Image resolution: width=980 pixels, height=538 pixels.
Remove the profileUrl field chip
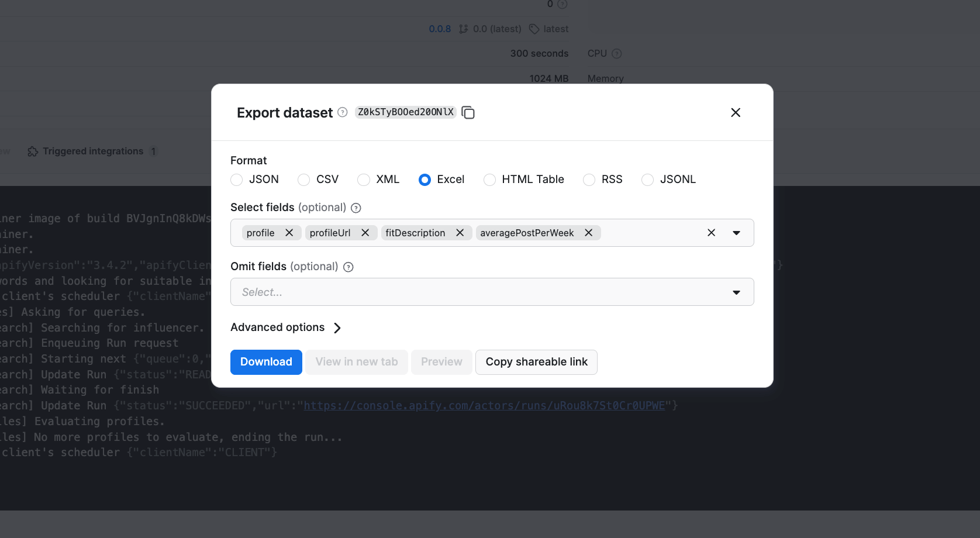click(x=365, y=232)
